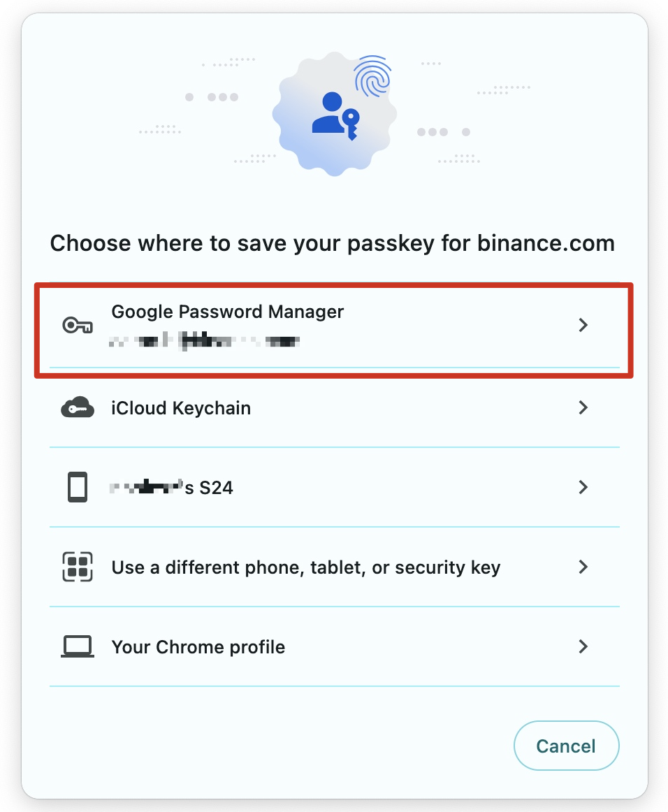Choose Your Chrome profile option
The height and width of the screenshot is (812, 668).
click(198, 647)
